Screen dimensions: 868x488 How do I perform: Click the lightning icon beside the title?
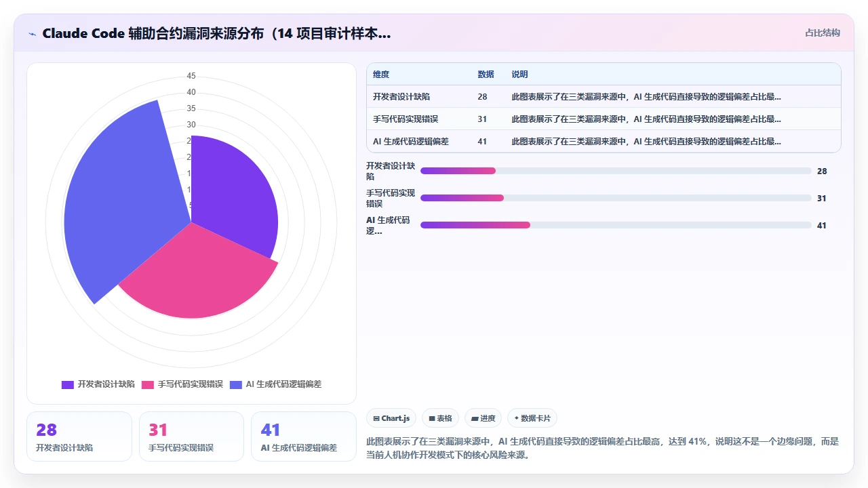click(33, 34)
